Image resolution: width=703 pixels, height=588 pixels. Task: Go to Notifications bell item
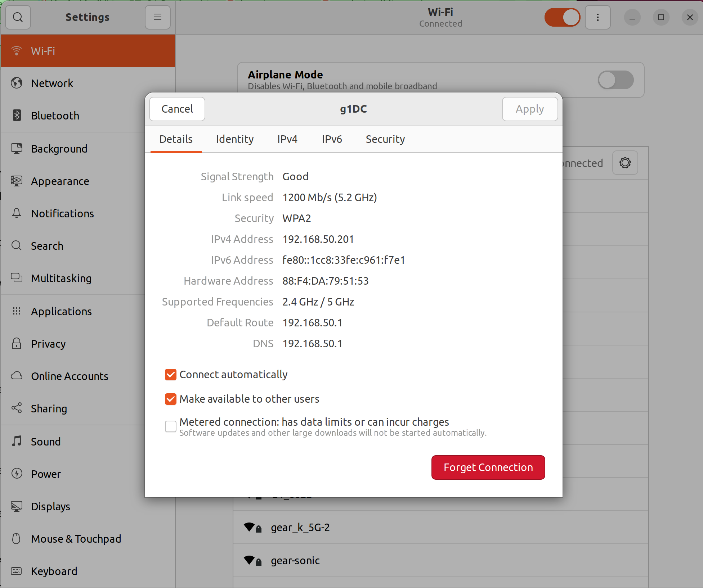(x=62, y=213)
